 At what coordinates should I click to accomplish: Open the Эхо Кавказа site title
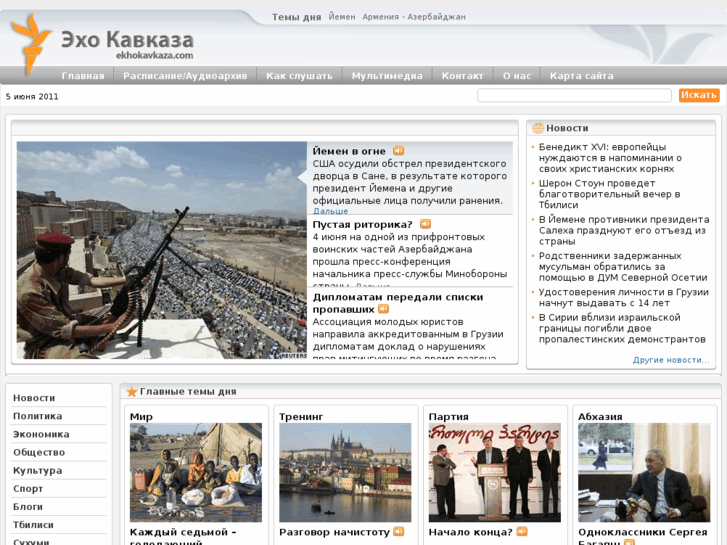point(127,40)
